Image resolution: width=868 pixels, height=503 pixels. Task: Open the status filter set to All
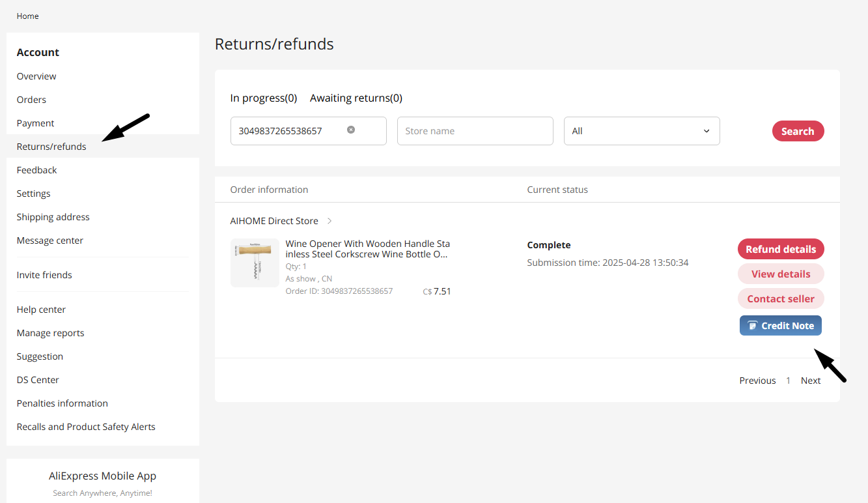pos(641,130)
